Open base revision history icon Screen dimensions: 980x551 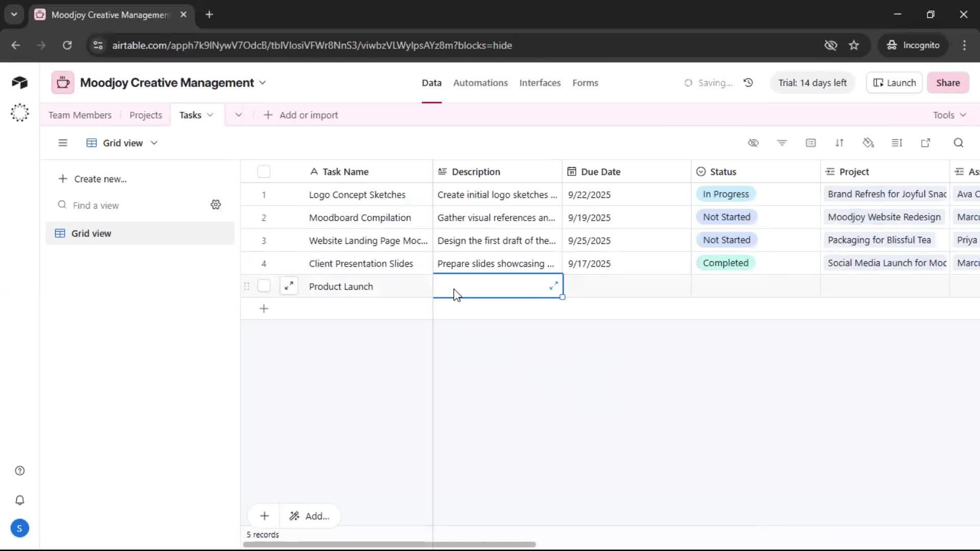pos(748,83)
